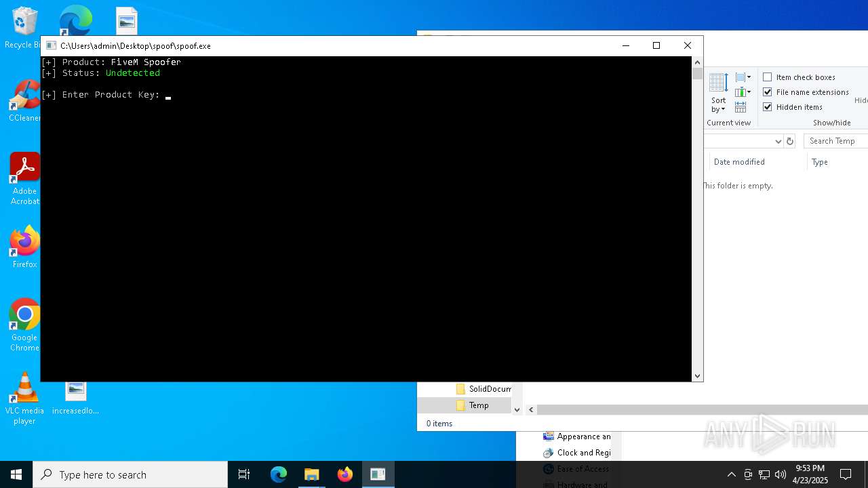Click the spoof.exe console title bar icon
The width and height of the screenshot is (868, 488).
point(51,45)
